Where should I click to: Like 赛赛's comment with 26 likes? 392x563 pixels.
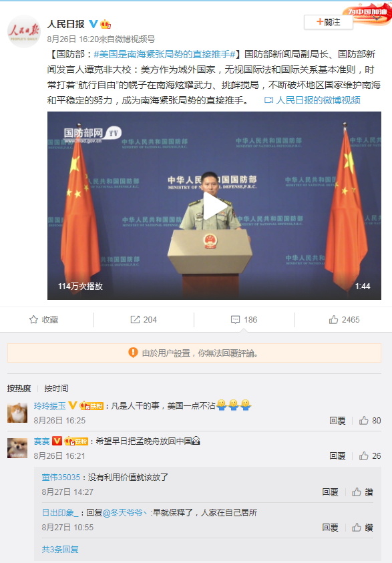[x=364, y=456]
